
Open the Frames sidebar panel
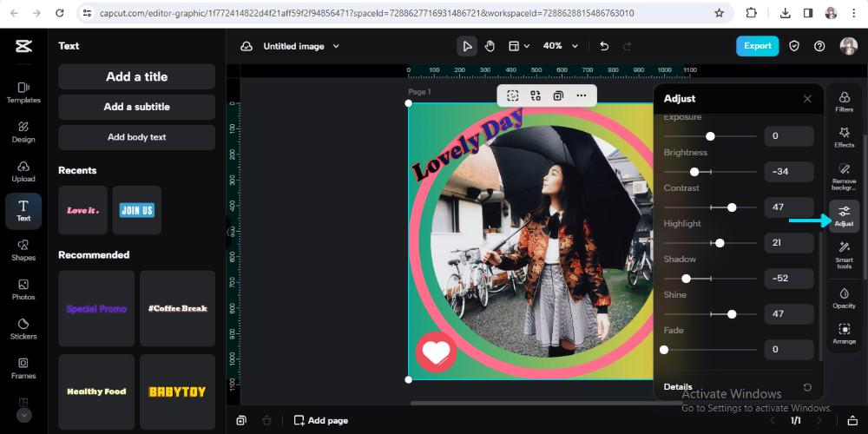tap(23, 368)
